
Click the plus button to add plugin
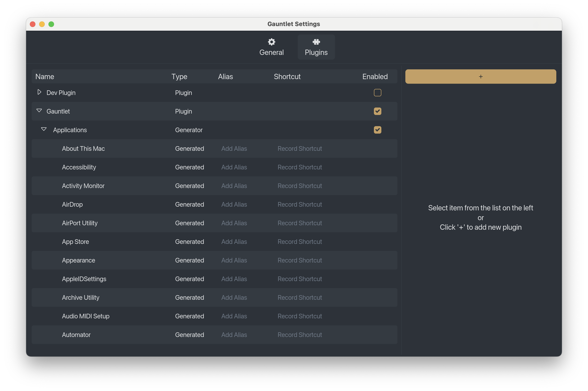pos(480,77)
